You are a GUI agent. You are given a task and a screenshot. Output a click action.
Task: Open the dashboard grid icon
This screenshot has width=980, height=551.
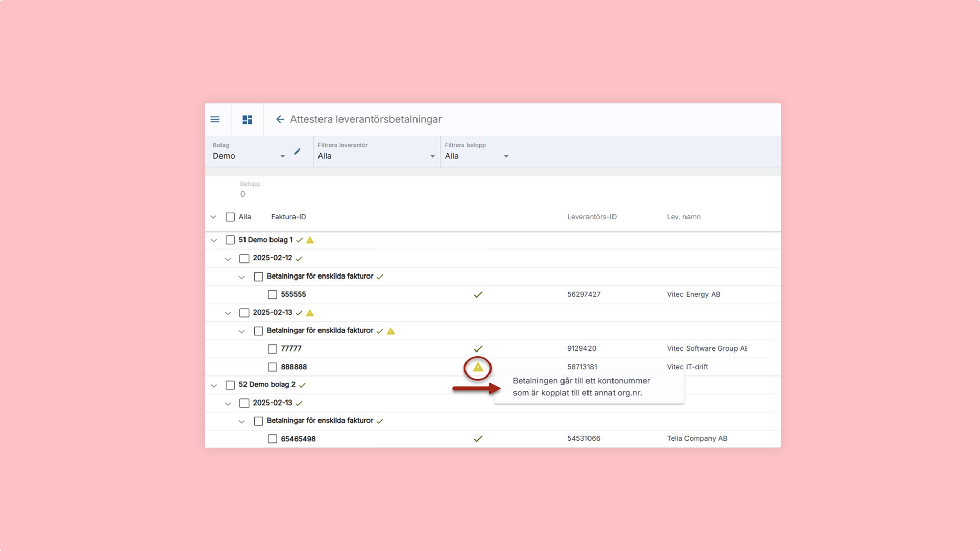point(248,119)
